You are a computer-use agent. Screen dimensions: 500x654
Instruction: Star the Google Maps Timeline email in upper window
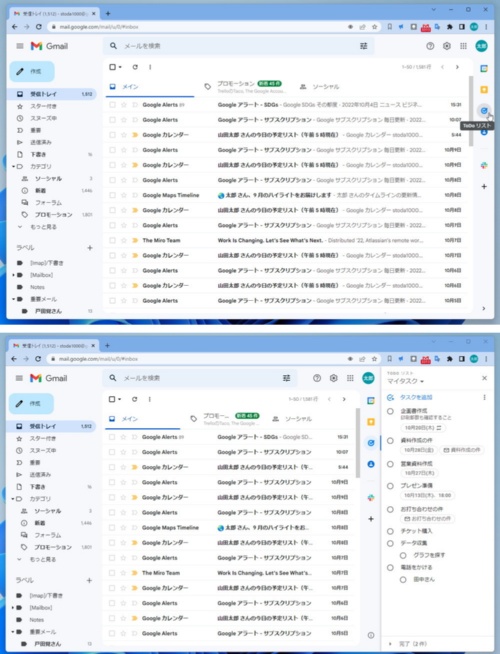pyautogui.click(x=123, y=195)
